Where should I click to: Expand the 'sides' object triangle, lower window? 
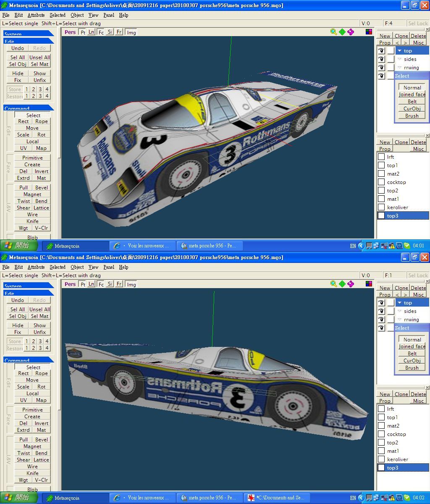pyautogui.click(x=400, y=311)
